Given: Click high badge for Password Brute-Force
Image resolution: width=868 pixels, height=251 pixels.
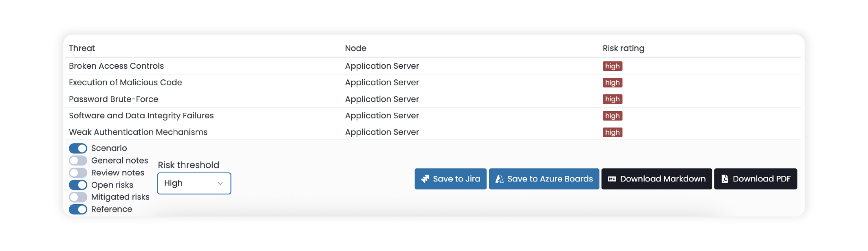Looking at the screenshot, I should (612, 99).
